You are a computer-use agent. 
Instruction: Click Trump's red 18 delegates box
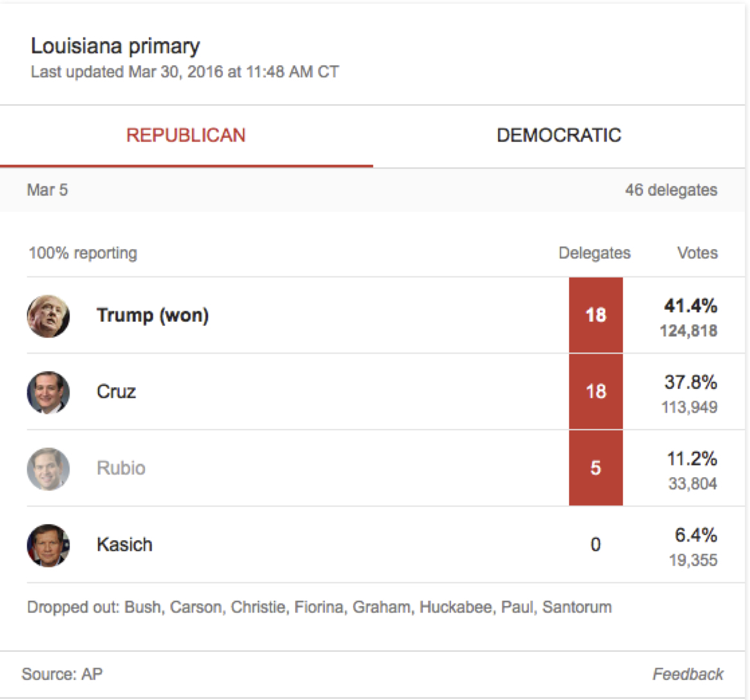click(595, 315)
